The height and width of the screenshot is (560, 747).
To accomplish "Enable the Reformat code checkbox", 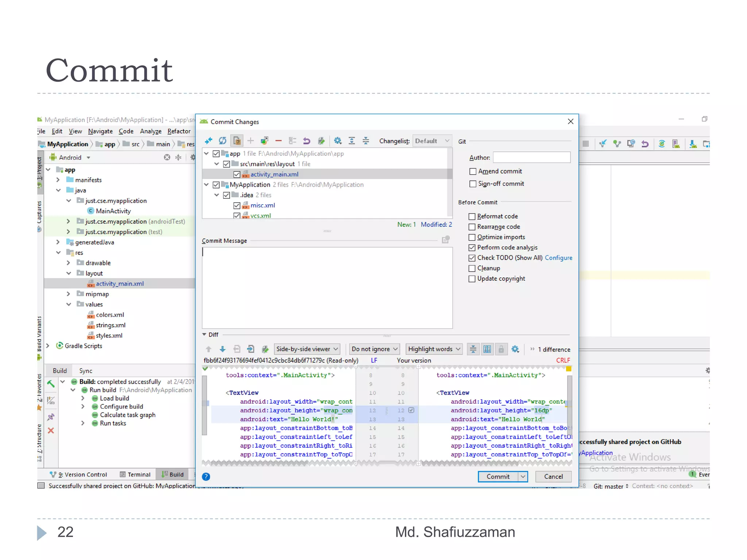I will [472, 217].
